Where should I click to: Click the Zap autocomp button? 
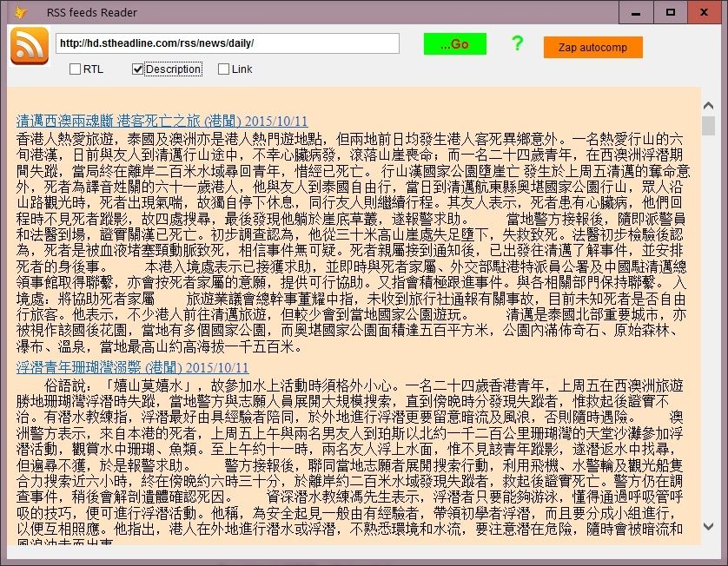click(592, 49)
